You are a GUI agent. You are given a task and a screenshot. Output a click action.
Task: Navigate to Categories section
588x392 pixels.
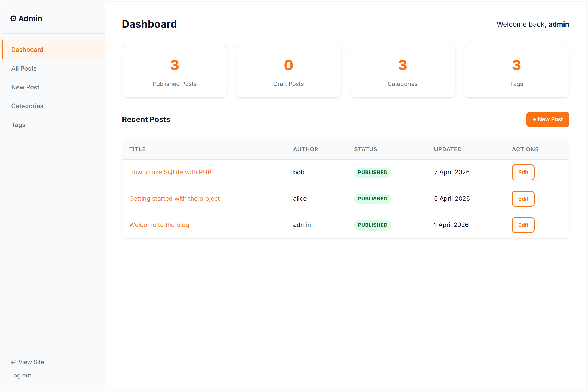coord(27,106)
